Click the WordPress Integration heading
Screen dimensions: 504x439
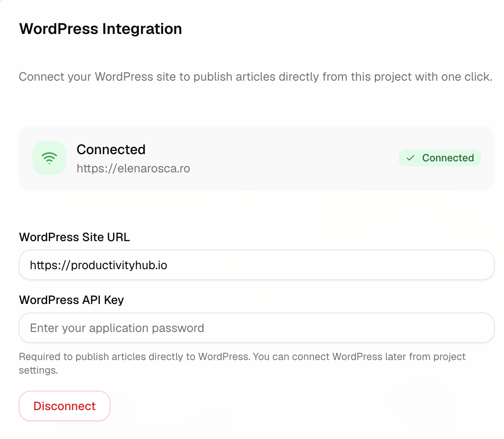coord(101,29)
